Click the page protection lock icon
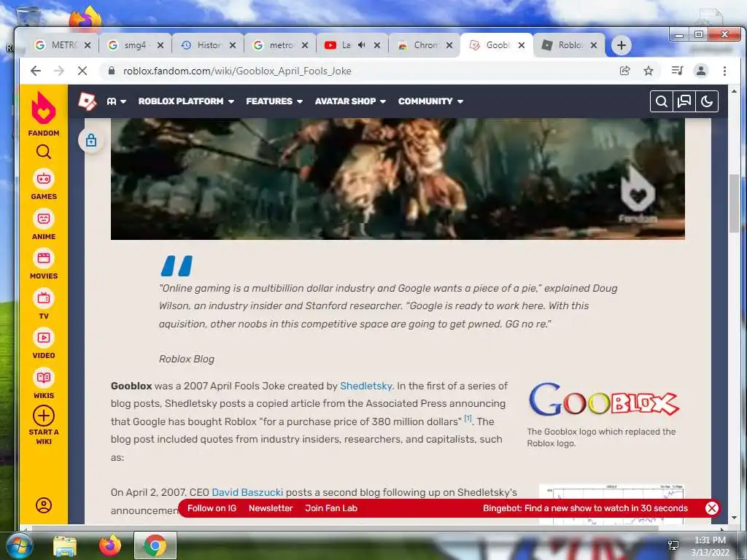This screenshot has height=560, width=747. click(x=91, y=141)
